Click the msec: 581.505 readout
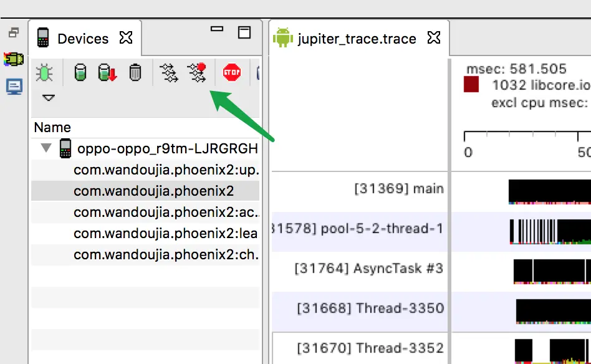Screen dimensions: 591x364 (x=516, y=69)
